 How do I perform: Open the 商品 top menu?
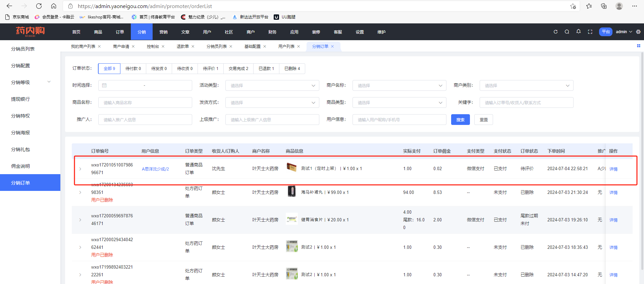pos(98,32)
